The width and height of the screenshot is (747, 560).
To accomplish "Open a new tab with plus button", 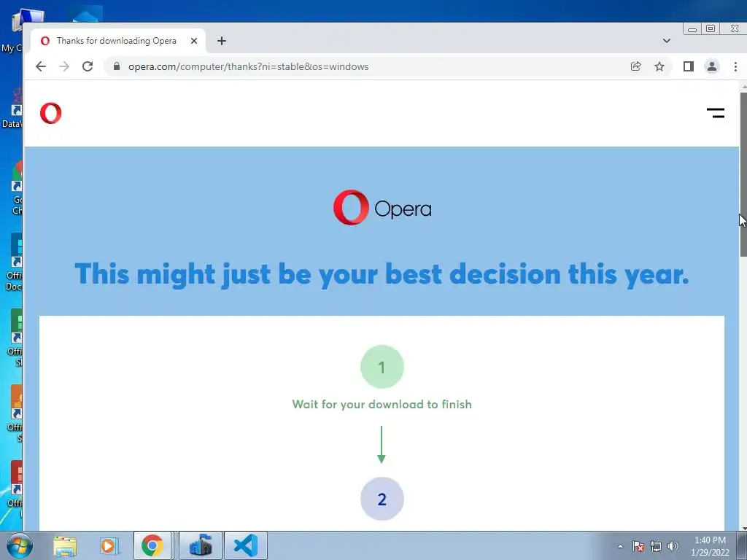I will 222,41.
